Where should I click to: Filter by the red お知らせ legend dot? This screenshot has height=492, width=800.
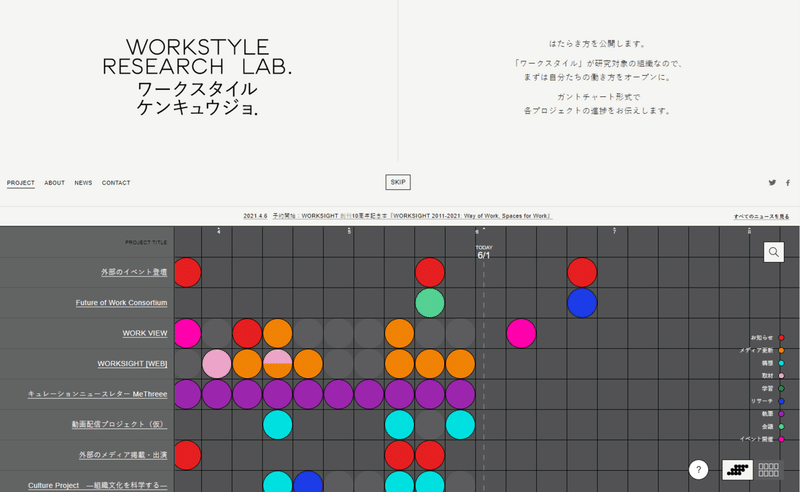781,338
